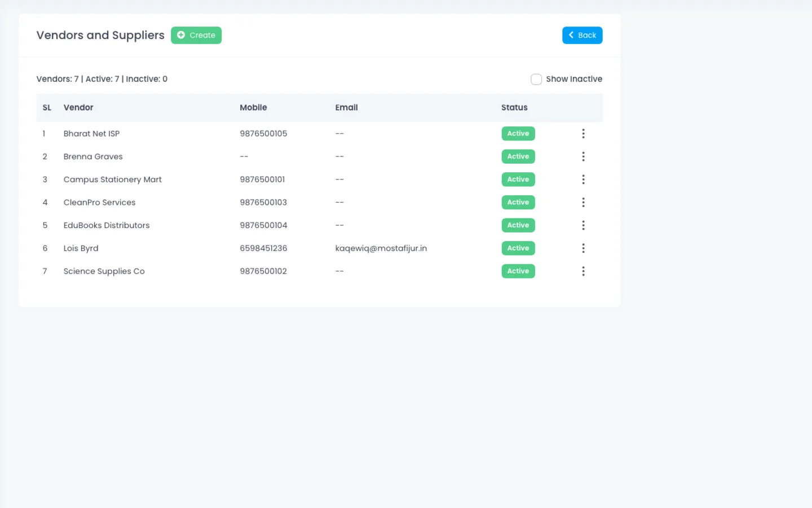The image size is (812, 508).
Task: Click the vendors count summary text
Action: coord(102,79)
